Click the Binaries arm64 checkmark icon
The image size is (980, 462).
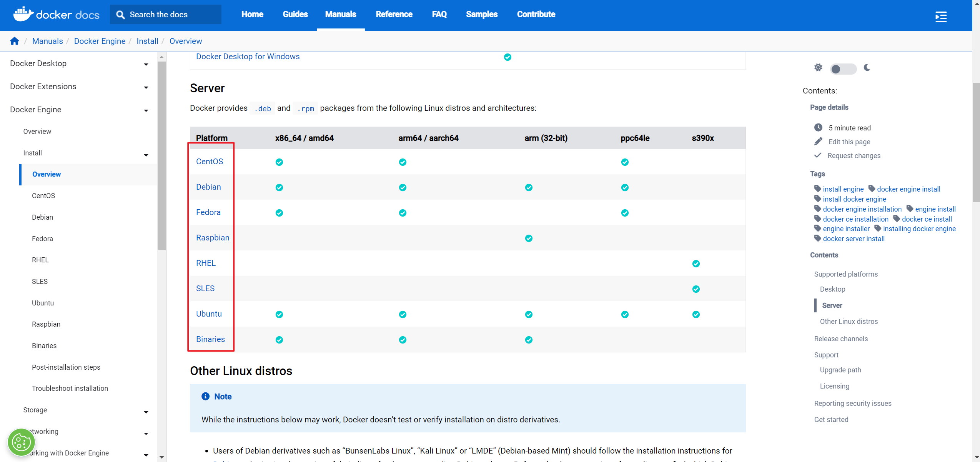point(403,340)
